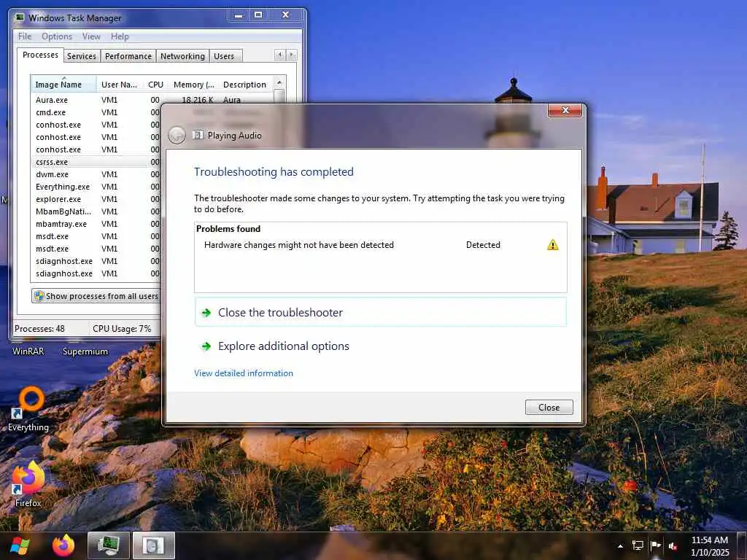747x560 pixels.
Task: Click Explore additional options
Action: click(x=380, y=346)
